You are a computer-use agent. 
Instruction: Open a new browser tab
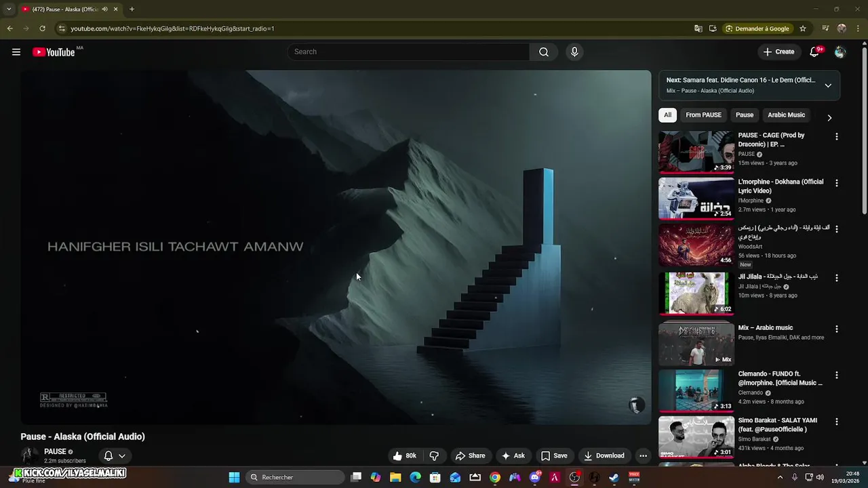(x=132, y=9)
